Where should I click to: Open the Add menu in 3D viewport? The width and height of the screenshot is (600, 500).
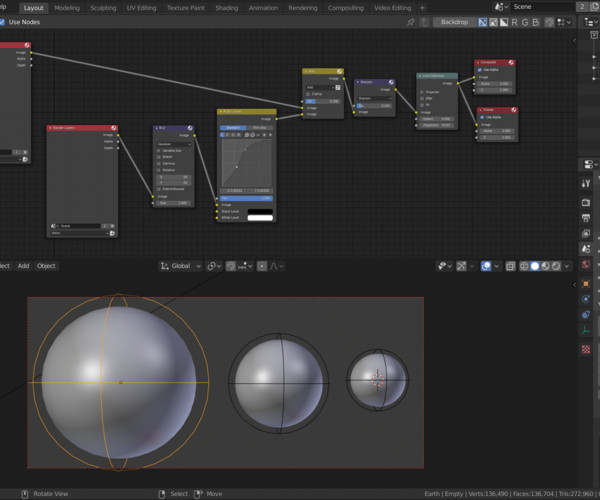[23, 266]
